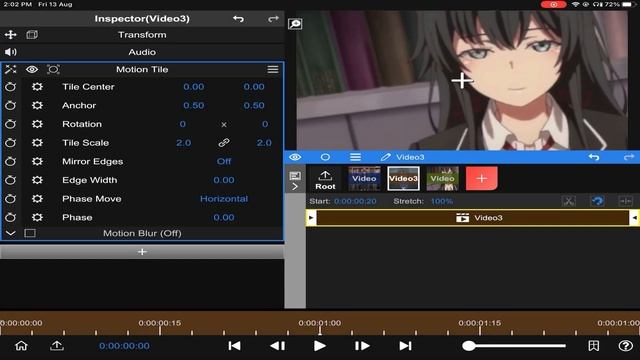Open gear options for Phase Move
640x360 pixels.
37,199
